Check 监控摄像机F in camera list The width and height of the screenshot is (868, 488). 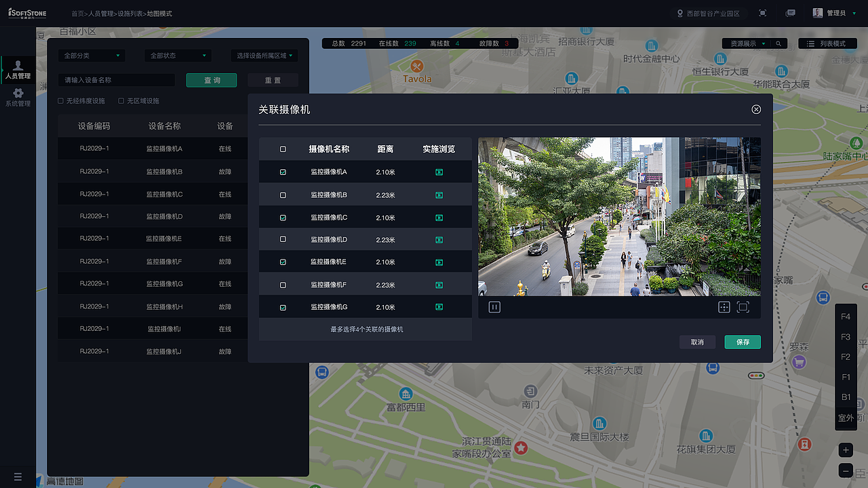coord(283,285)
